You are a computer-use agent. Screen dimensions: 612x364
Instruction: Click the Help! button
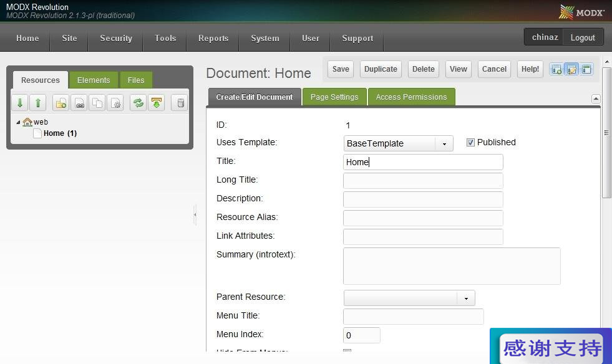point(530,69)
